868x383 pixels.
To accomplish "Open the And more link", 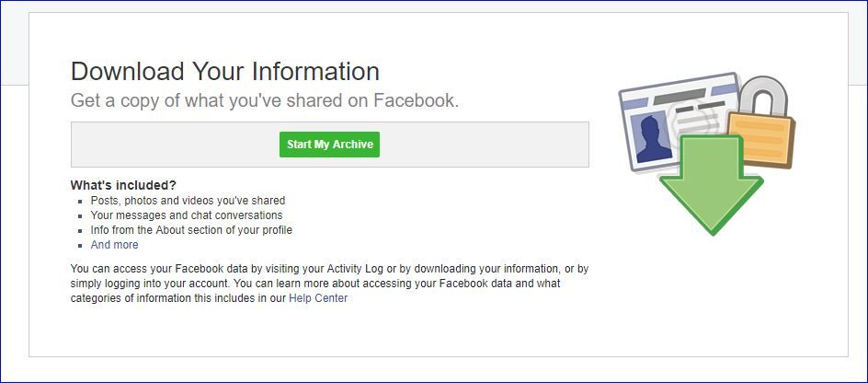I will (115, 244).
